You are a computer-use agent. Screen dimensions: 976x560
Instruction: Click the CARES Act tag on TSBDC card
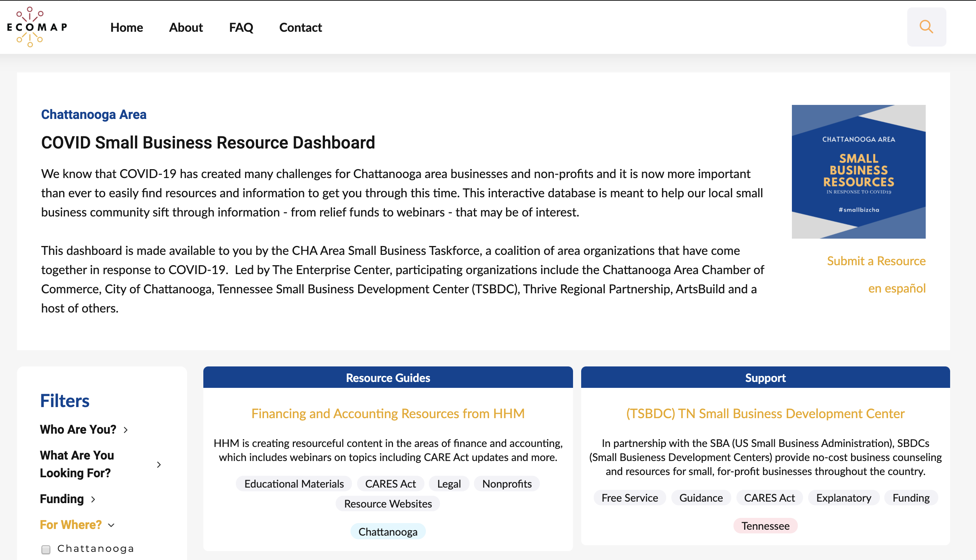769,498
